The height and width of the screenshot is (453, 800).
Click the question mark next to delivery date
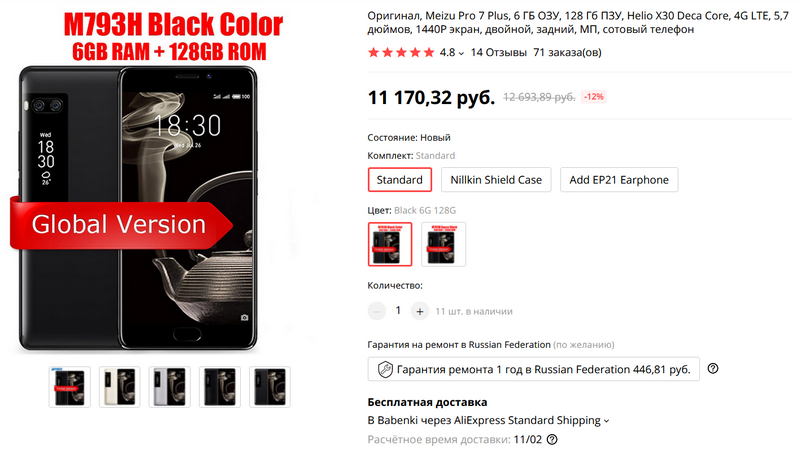pyautogui.click(x=552, y=439)
